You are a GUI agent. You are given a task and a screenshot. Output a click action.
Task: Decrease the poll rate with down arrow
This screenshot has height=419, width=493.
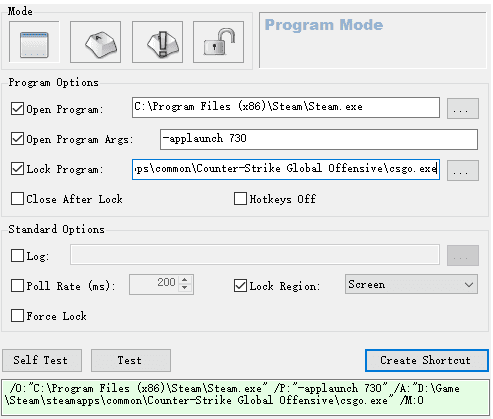click(185, 288)
